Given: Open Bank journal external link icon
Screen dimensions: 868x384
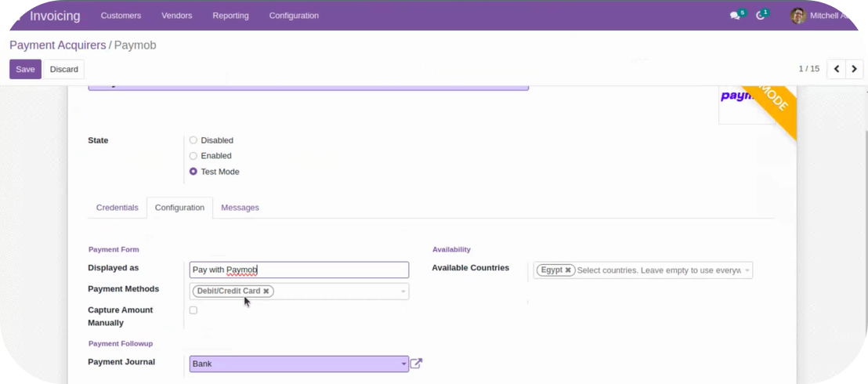Looking at the screenshot, I should (x=417, y=364).
